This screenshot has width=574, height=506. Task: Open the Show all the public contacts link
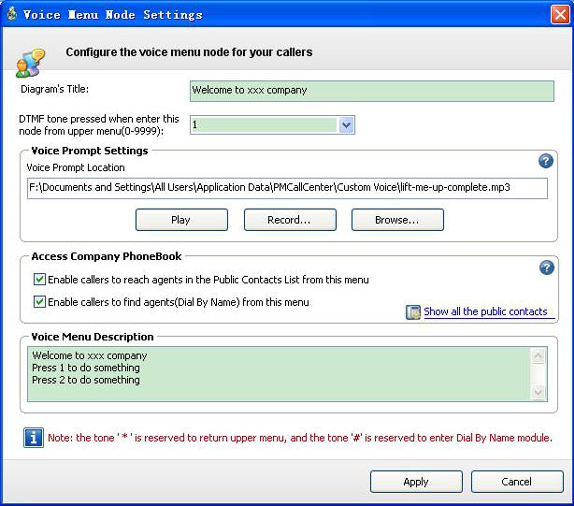click(485, 312)
